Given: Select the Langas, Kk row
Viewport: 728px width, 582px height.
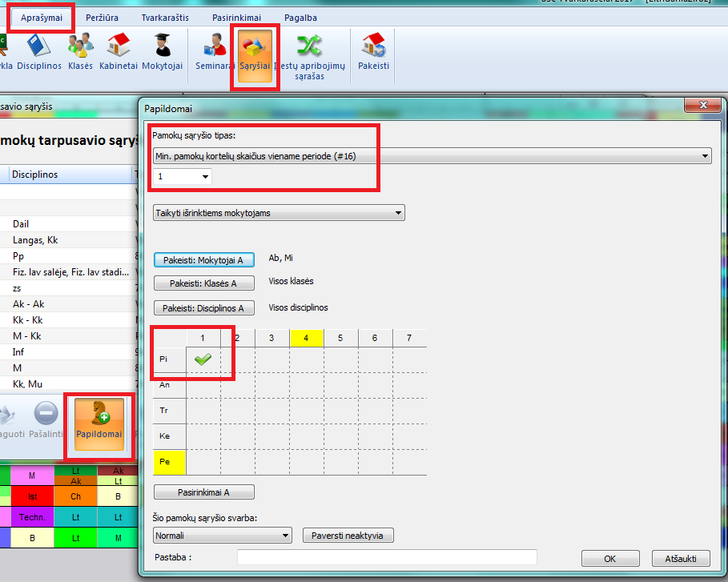Looking at the screenshot, I should [x=69, y=240].
